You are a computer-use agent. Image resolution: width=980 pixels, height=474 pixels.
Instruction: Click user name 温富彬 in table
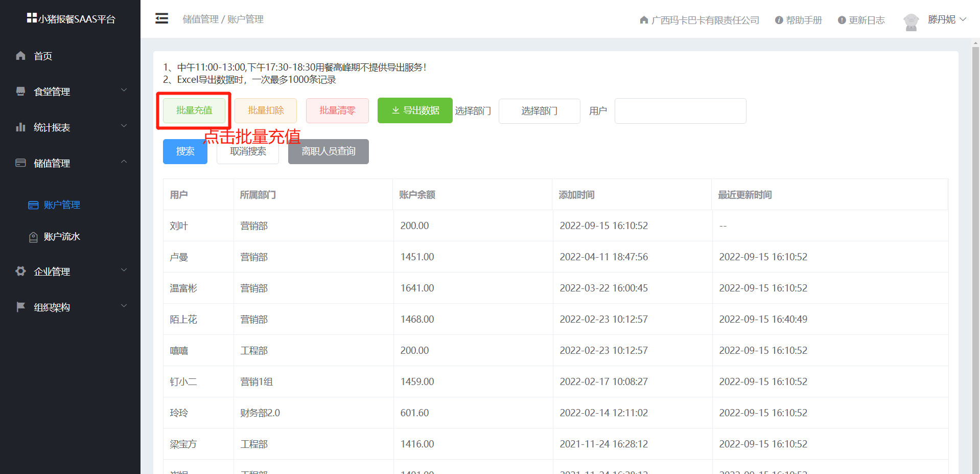(x=183, y=288)
